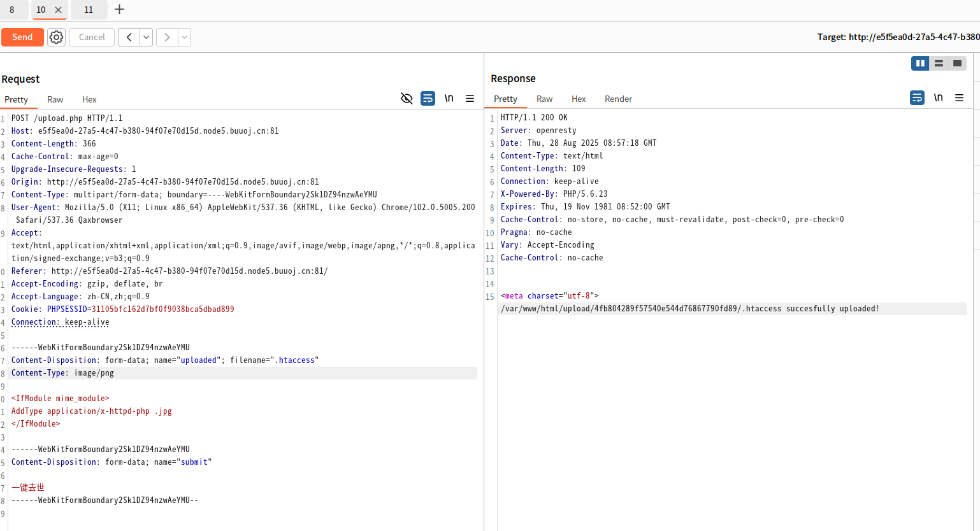980x531 pixels.
Task: Click the User-Agent header line
Action: [x=243, y=214]
